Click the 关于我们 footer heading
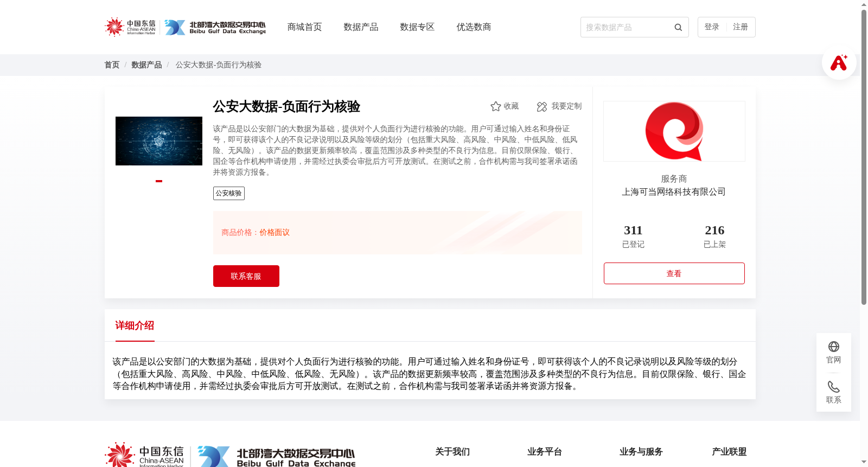The image size is (868, 467). point(452,452)
